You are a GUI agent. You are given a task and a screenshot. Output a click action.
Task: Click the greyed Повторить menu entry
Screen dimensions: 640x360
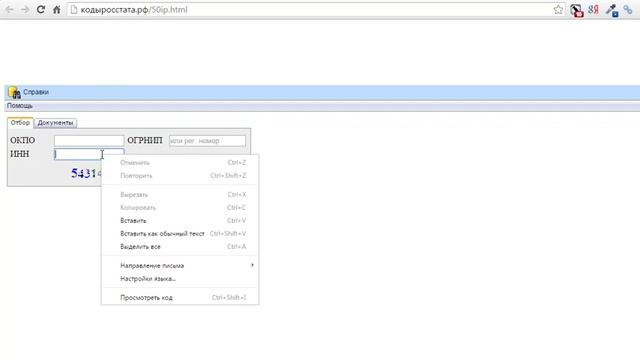click(x=180, y=176)
